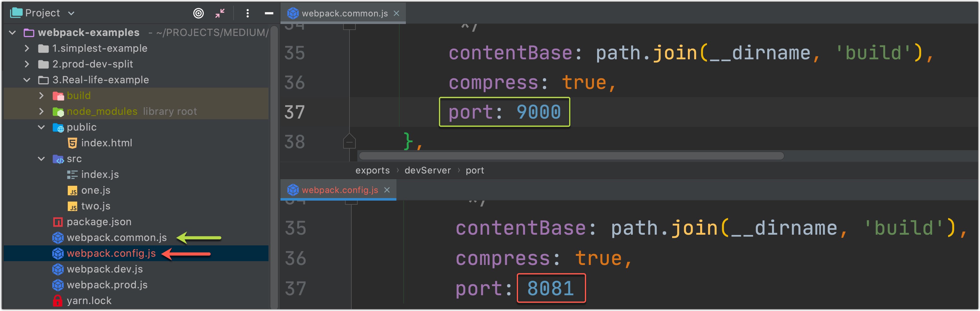Open webpack.dev.js from the tree

105,269
